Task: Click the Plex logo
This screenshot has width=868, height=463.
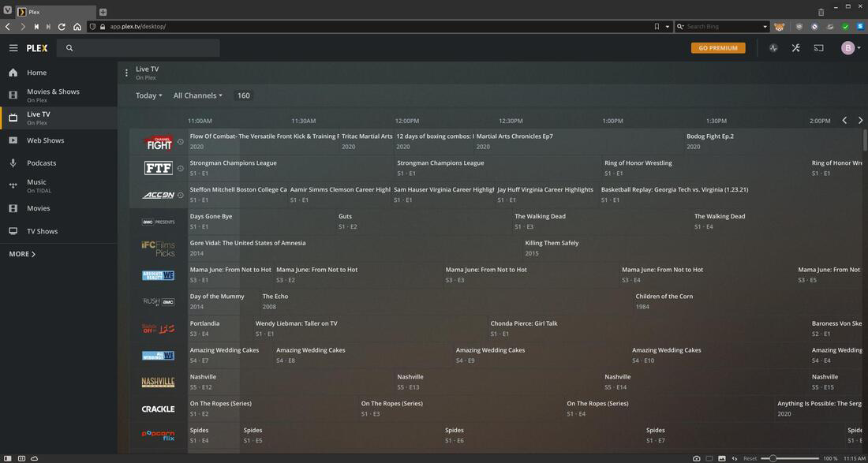Action: [37, 48]
